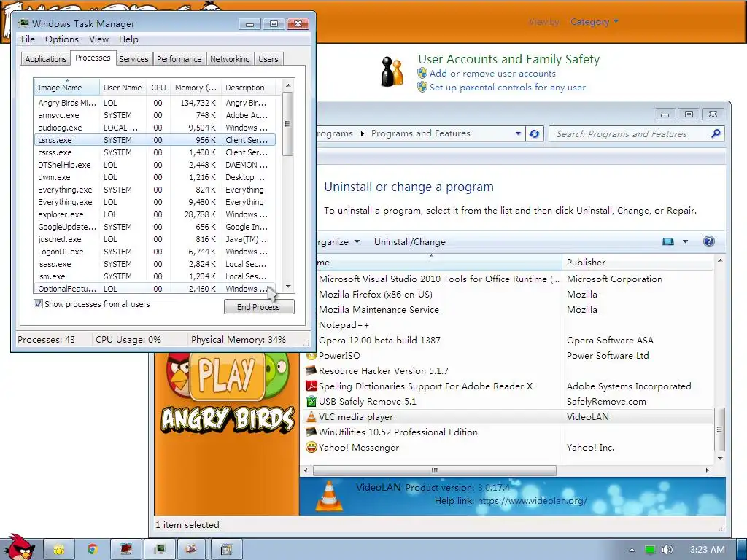
Task: Open the Organize dropdown menu
Action: [x=338, y=242]
